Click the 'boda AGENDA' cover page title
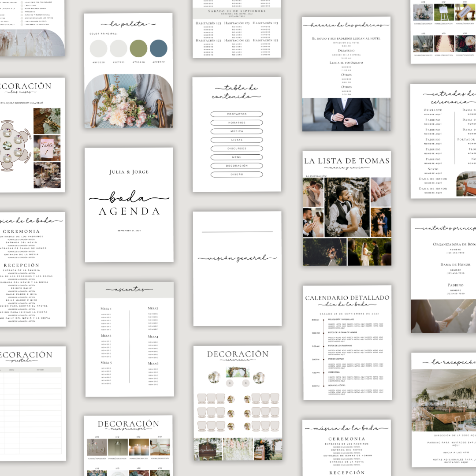 [x=129, y=204]
